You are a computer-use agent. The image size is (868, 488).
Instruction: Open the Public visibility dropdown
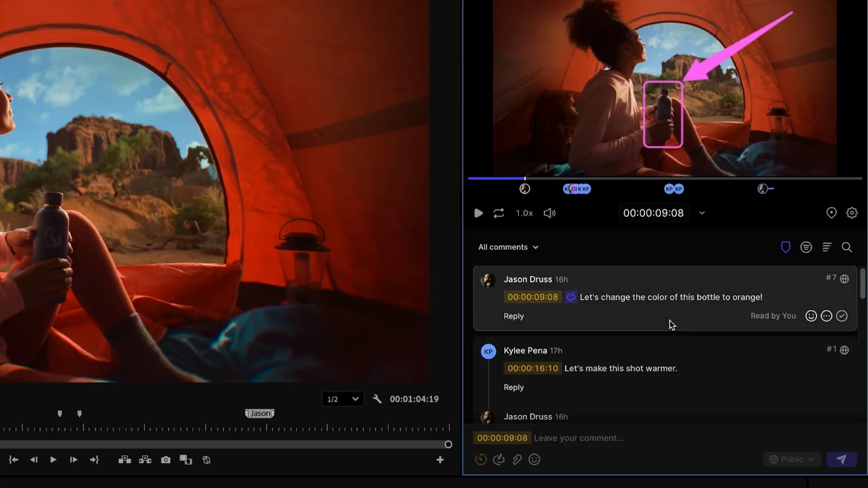[x=792, y=459]
